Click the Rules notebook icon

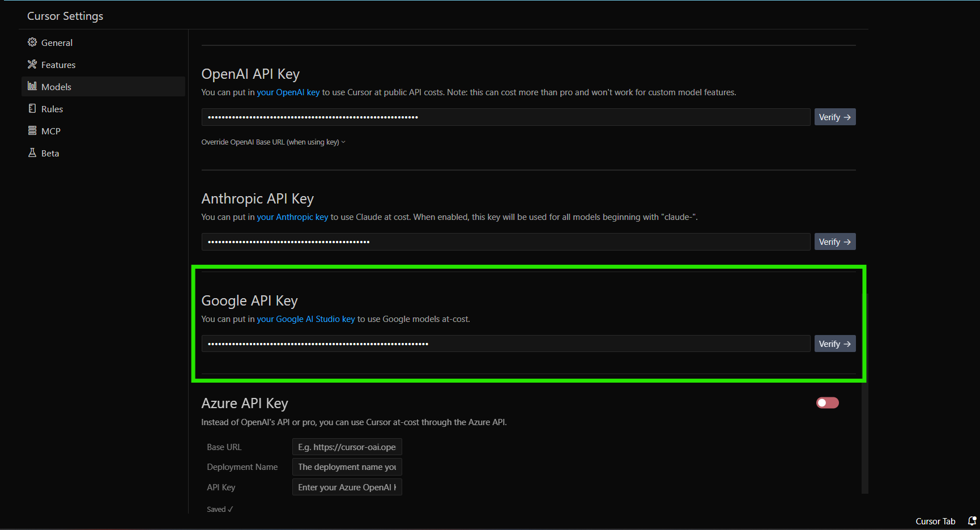tap(32, 108)
